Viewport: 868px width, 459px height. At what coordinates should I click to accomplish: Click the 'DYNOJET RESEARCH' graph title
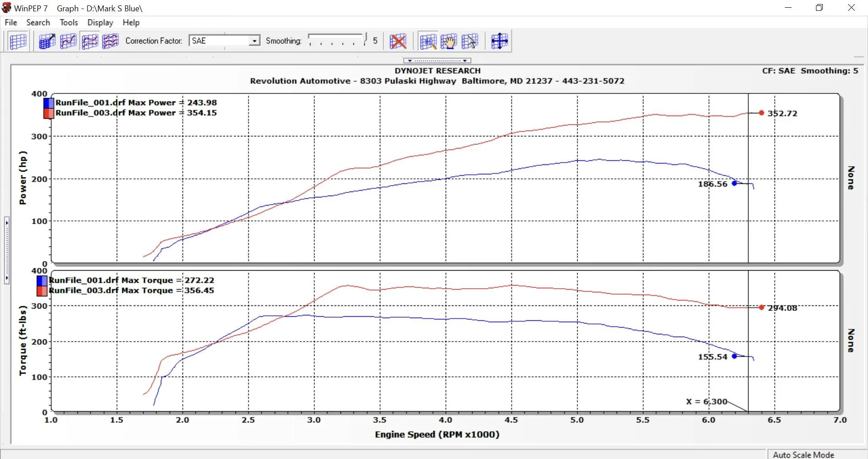click(438, 71)
